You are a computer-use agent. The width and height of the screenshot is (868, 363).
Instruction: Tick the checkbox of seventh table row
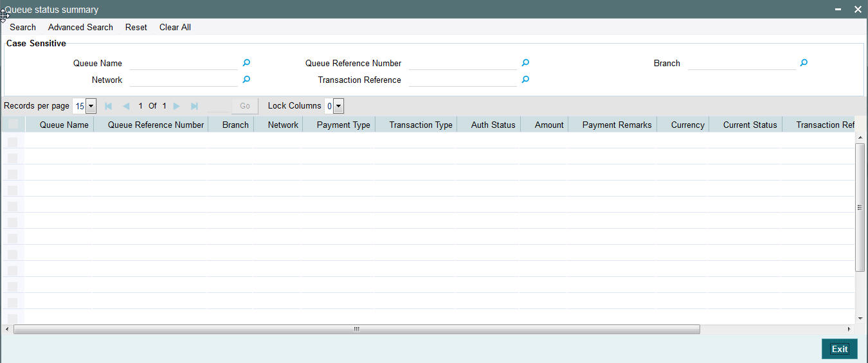point(13,238)
